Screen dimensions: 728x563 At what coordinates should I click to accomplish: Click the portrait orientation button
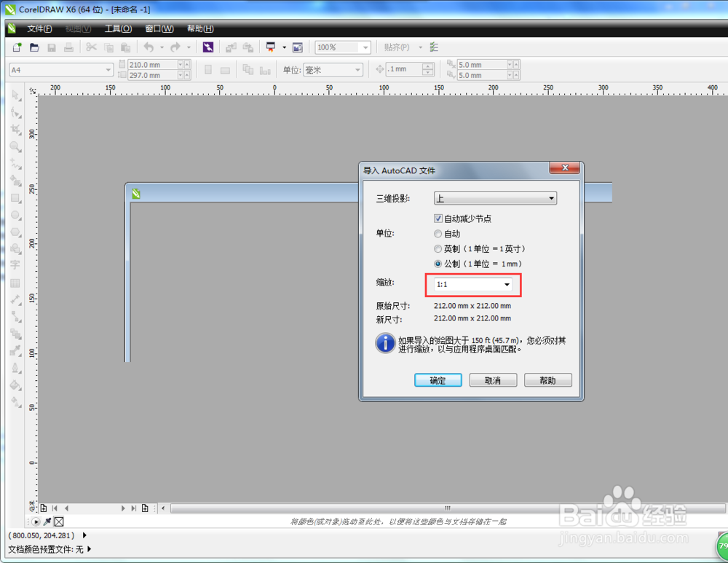[208, 70]
